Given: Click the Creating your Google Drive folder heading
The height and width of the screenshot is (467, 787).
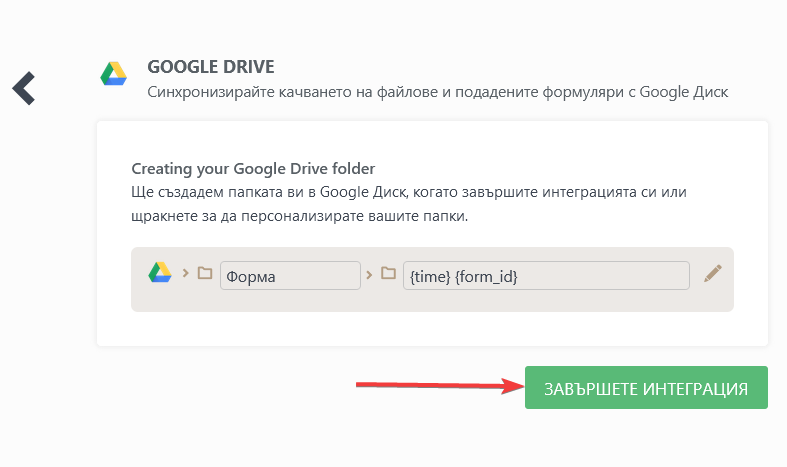Looking at the screenshot, I should tap(253, 168).
